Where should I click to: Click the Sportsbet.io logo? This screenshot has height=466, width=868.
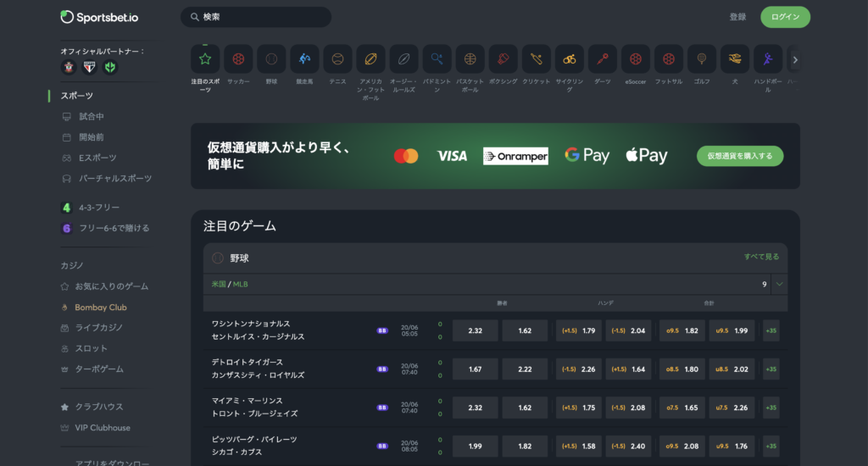(99, 17)
